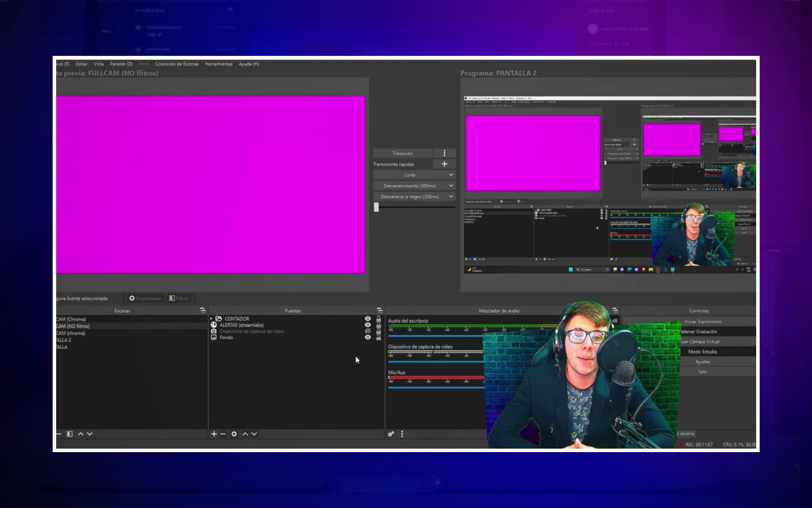Click the volume slider of Dispositivo de captura de video
Viewport: 812px width, 508px height.
pyautogui.click(x=436, y=362)
